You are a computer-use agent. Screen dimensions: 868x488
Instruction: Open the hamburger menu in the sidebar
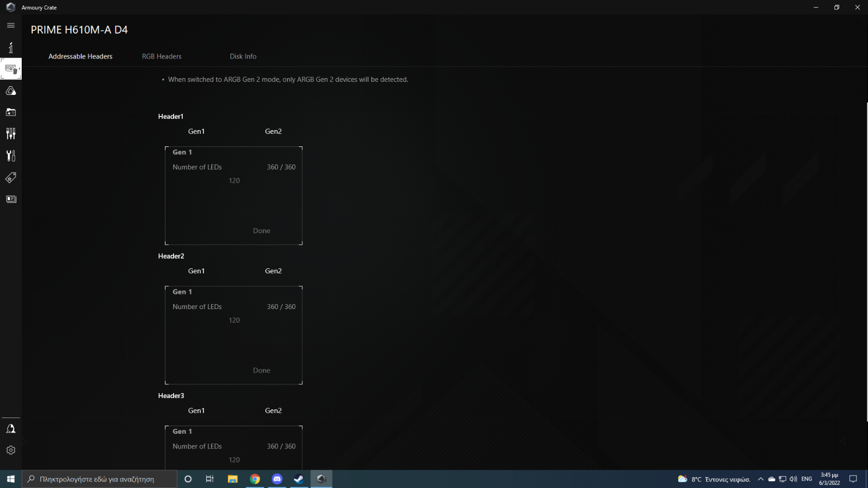[x=10, y=25]
